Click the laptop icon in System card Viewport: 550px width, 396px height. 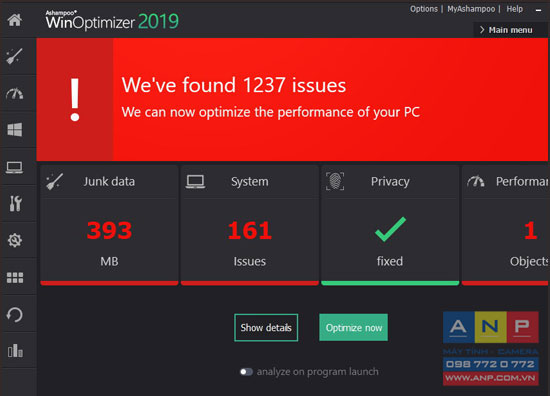tap(195, 182)
